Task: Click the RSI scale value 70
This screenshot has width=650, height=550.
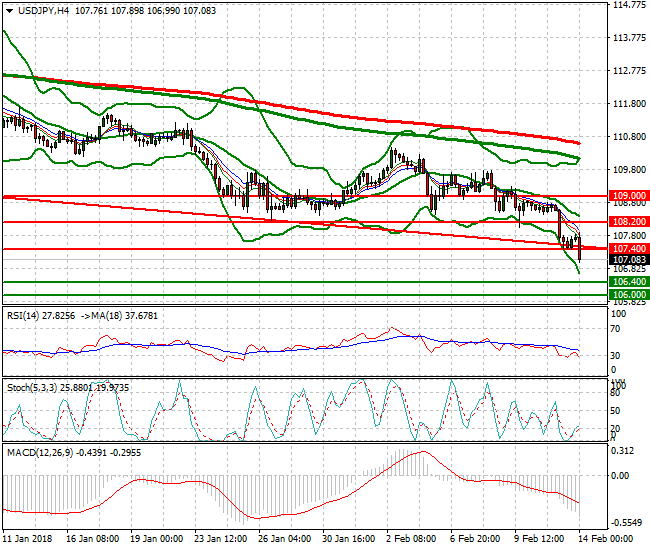Action: [x=616, y=329]
